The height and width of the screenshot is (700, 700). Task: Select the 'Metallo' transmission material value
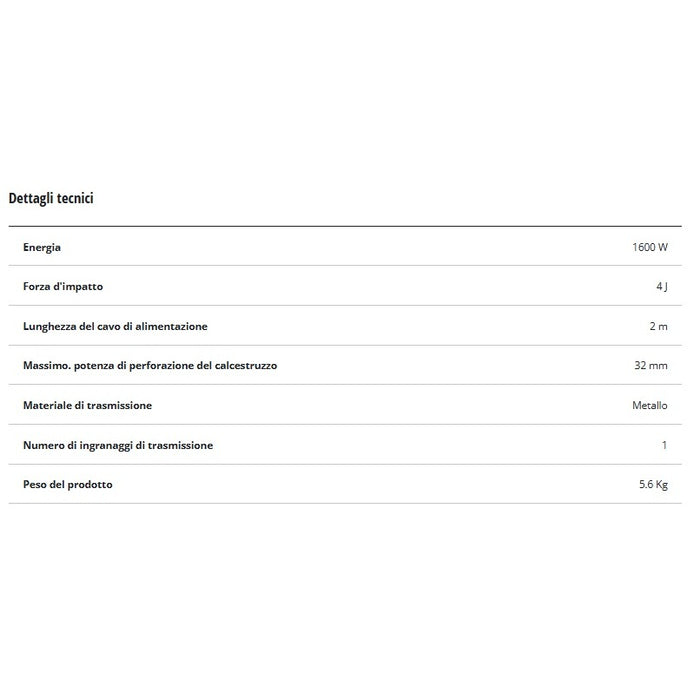coord(649,405)
